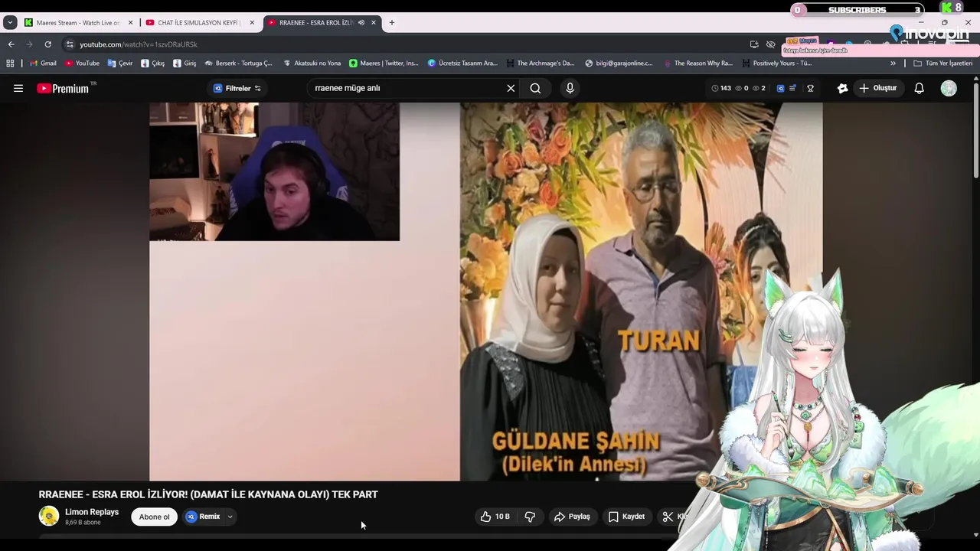
Task: Click the video player to pause
Action: coord(486,292)
